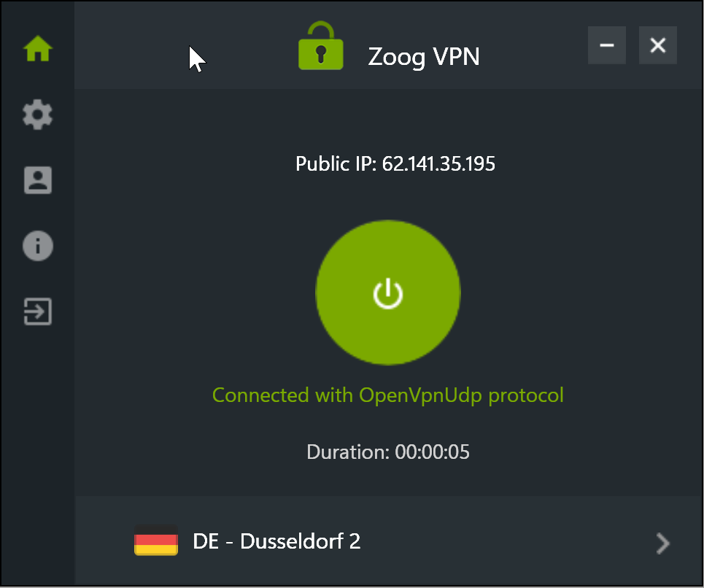The height and width of the screenshot is (588, 704).
Task: Click the 00:00:05 duration timer
Action: tap(433, 452)
